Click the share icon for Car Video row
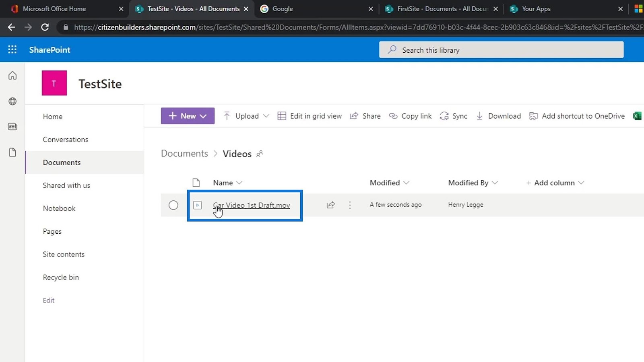 click(331, 205)
